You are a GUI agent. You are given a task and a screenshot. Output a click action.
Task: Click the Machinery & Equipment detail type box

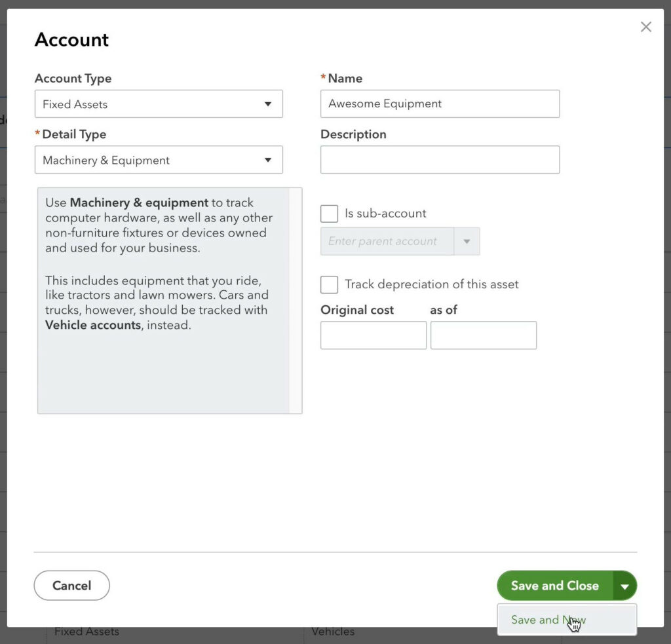click(x=159, y=160)
